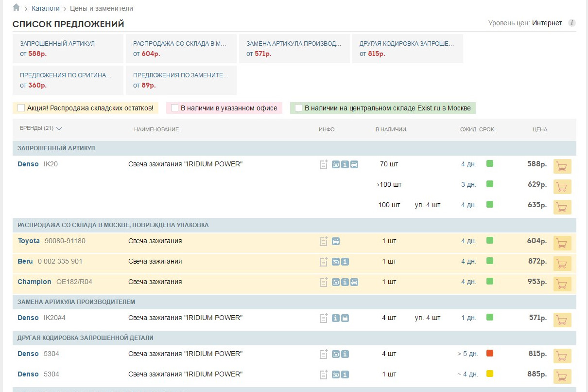Open Toyota brand link
This screenshot has width=588, height=392.
pyautogui.click(x=29, y=241)
